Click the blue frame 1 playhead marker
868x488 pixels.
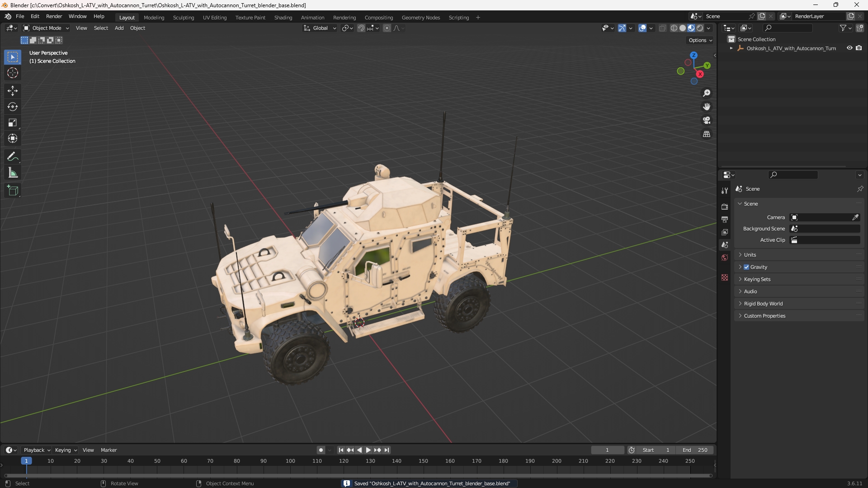click(26, 461)
